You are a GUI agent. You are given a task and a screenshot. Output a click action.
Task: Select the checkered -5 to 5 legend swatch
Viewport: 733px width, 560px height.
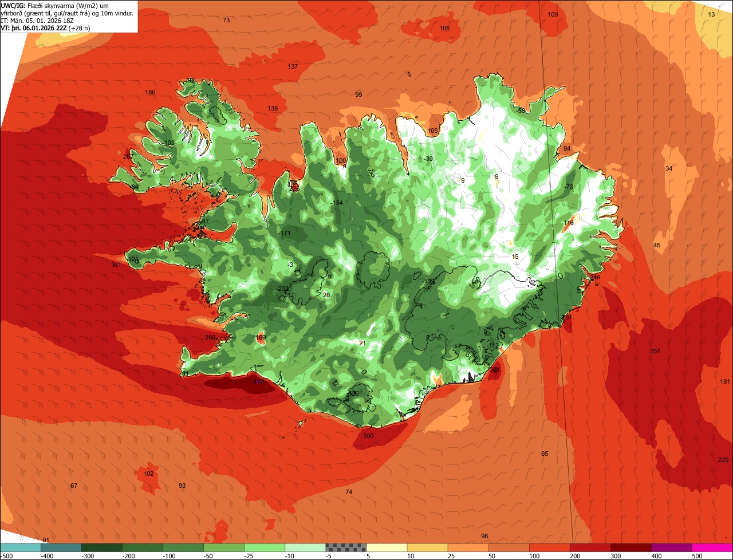[345, 547]
